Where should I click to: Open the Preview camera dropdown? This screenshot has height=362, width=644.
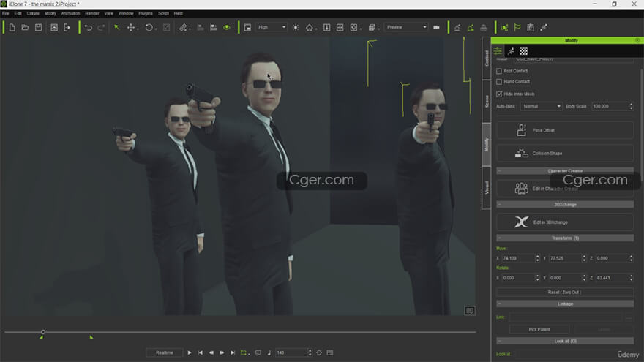click(x=405, y=28)
